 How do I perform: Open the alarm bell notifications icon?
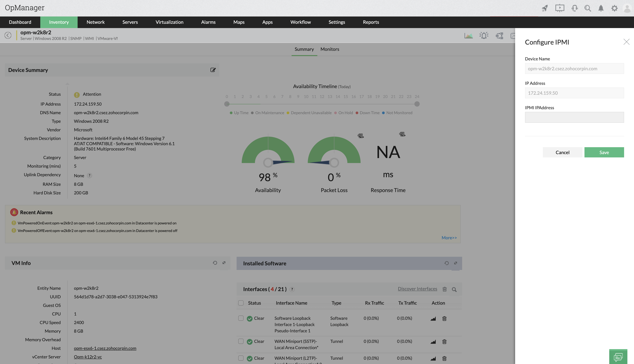601,8
